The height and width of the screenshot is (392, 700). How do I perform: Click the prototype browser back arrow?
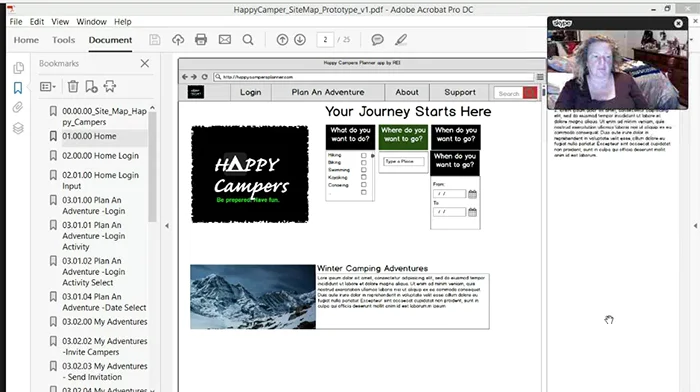pos(185,77)
